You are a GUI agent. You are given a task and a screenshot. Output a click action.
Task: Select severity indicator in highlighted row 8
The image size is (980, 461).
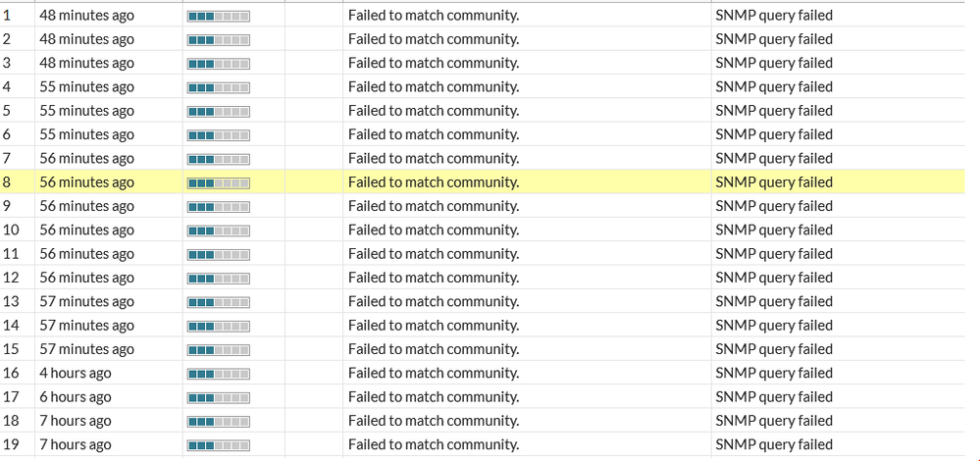(x=218, y=182)
